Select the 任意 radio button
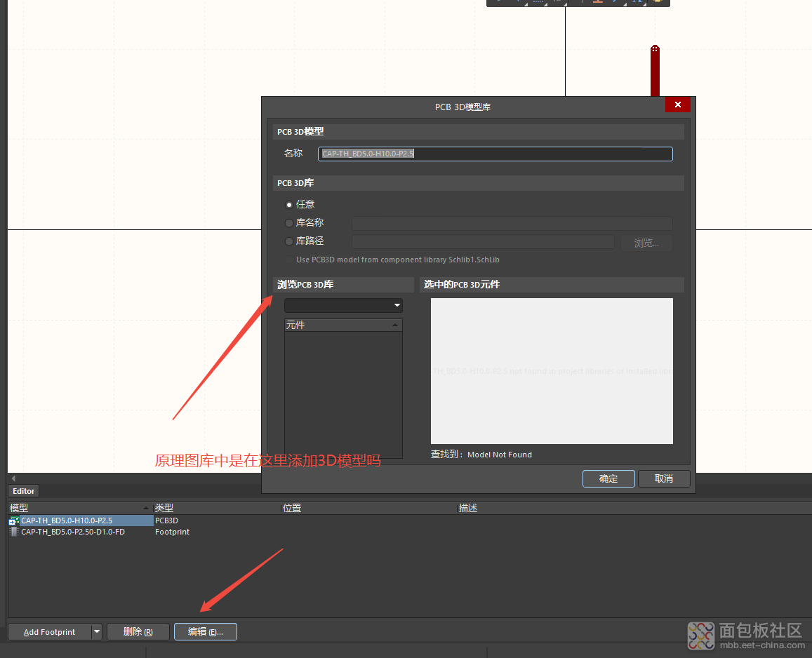Image resolution: width=812 pixels, height=658 pixels. tap(289, 204)
